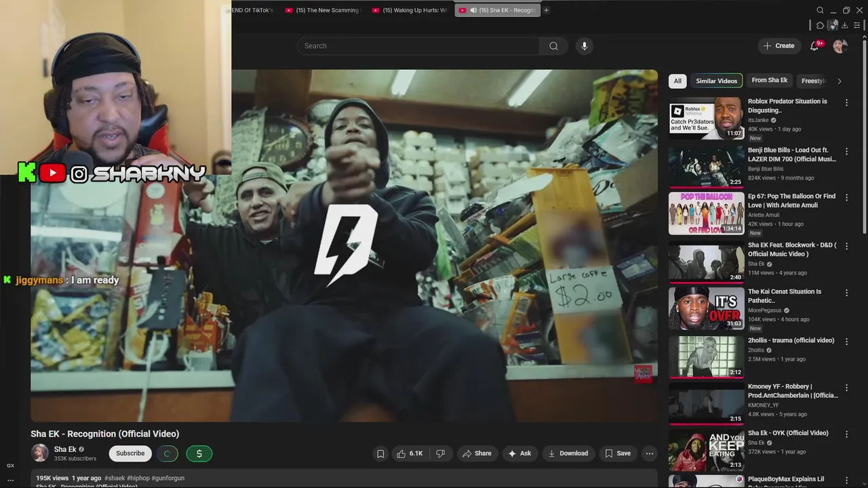
Task: Activate voice search microphone icon
Action: coord(585,46)
